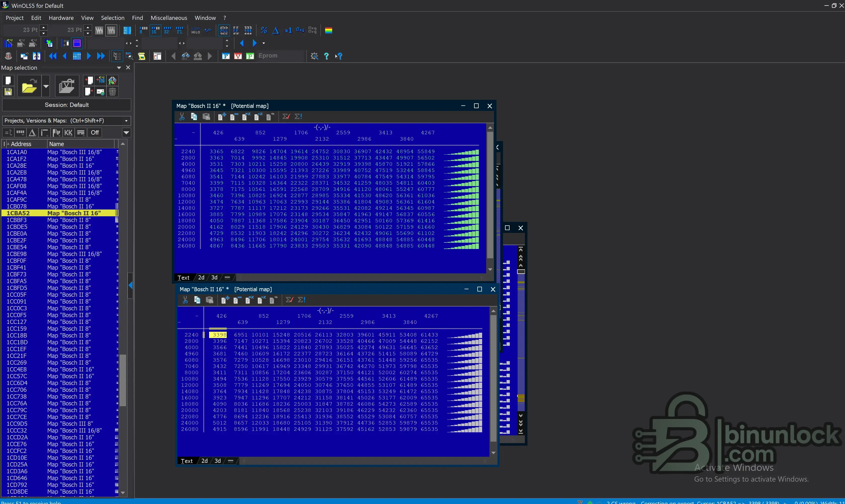
Task: Click sigma checkmark icon in map showing 3365
Action: [x=286, y=116]
